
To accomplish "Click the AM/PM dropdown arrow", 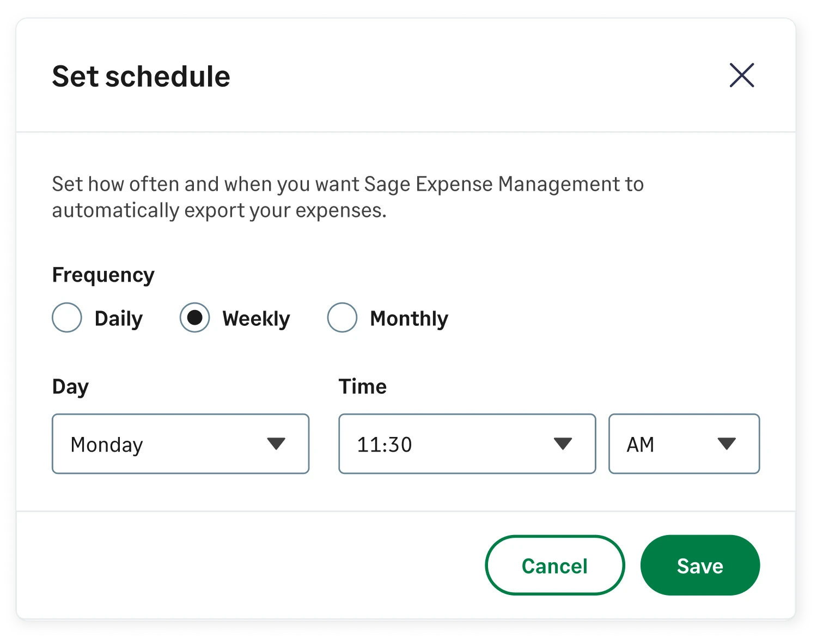I will (x=727, y=443).
